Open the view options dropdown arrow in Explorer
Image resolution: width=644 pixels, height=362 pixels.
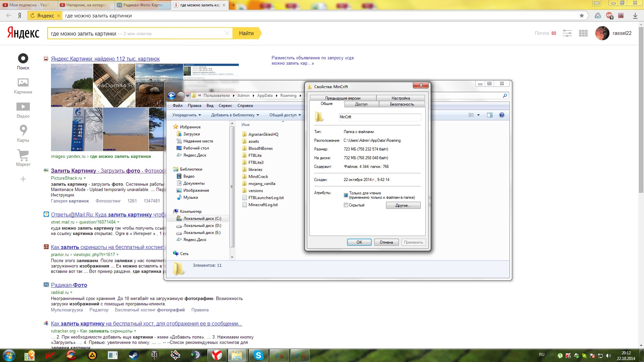(478, 115)
